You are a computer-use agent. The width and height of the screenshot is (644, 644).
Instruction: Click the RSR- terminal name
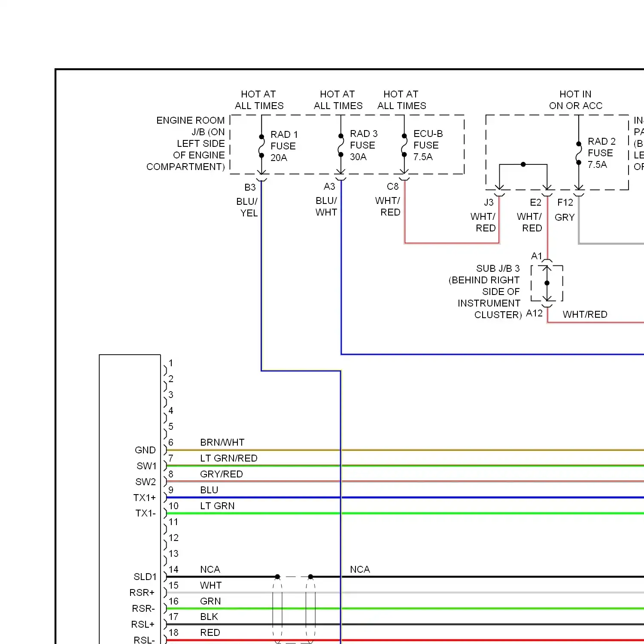click(143, 608)
